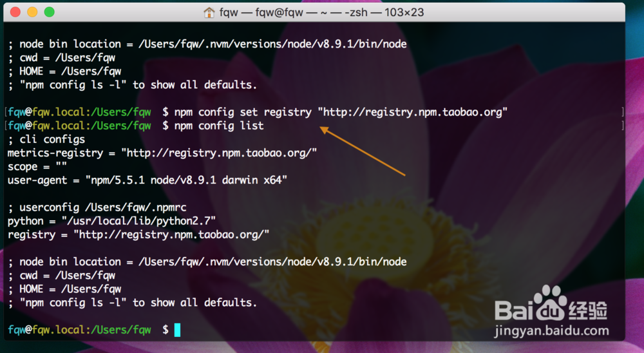Screen dimensions: 644x353
Task: Click the python = "/usr/local/lib/python2.7" line
Action: 111,221
